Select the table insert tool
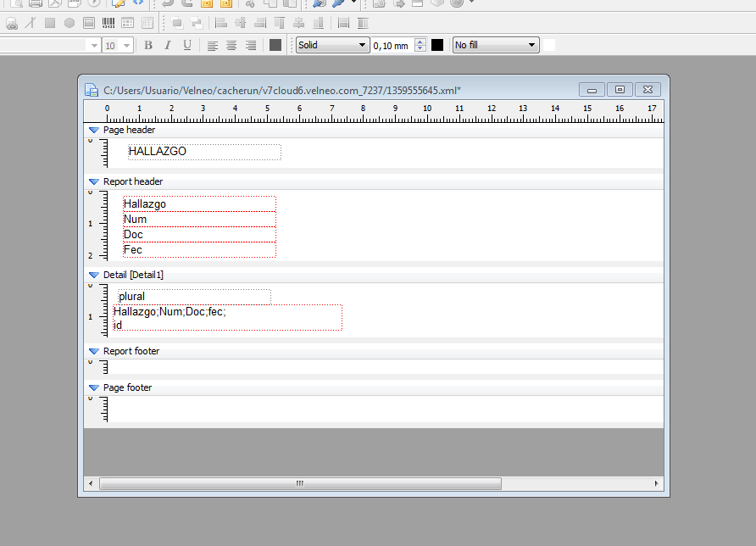This screenshot has width=756, height=546. point(147,23)
